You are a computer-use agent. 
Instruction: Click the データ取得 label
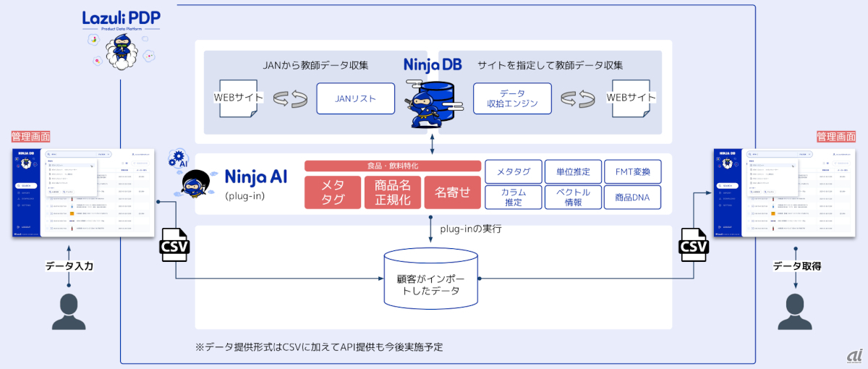[x=797, y=266]
